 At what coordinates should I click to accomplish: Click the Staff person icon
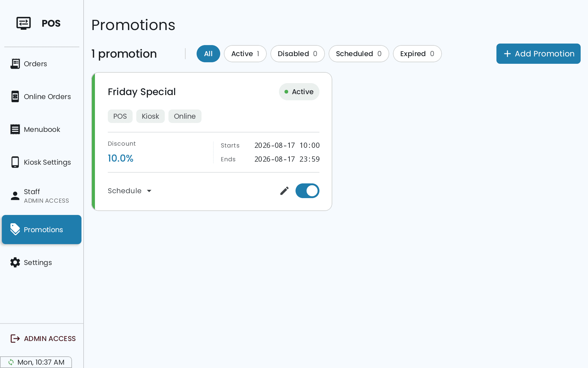coord(15,196)
